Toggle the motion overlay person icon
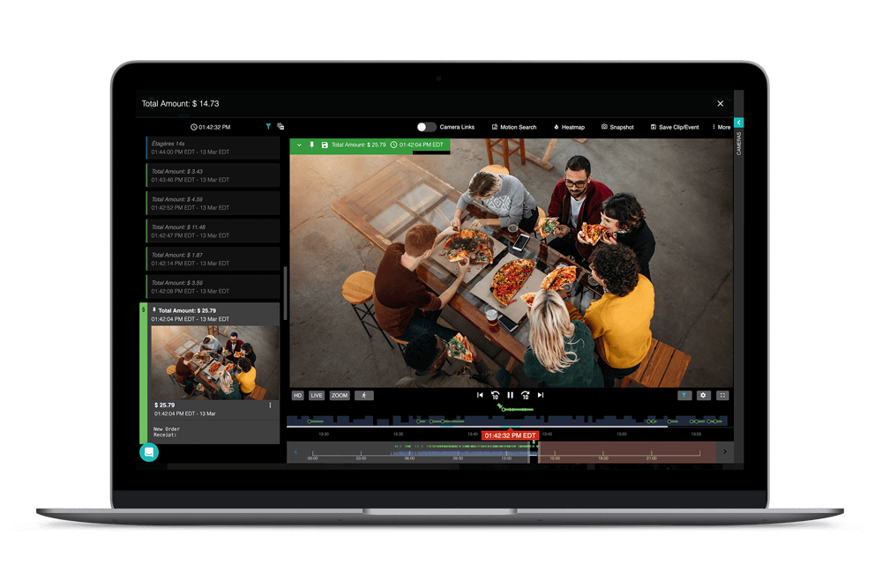This screenshot has height=588, width=882. (x=364, y=395)
